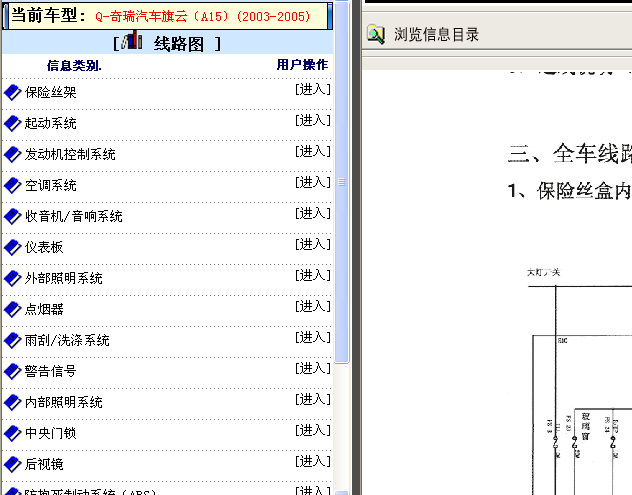632x495 pixels.
Task: Enter 点烟器 via its [进入] link
Action: (x=313, y=307)
